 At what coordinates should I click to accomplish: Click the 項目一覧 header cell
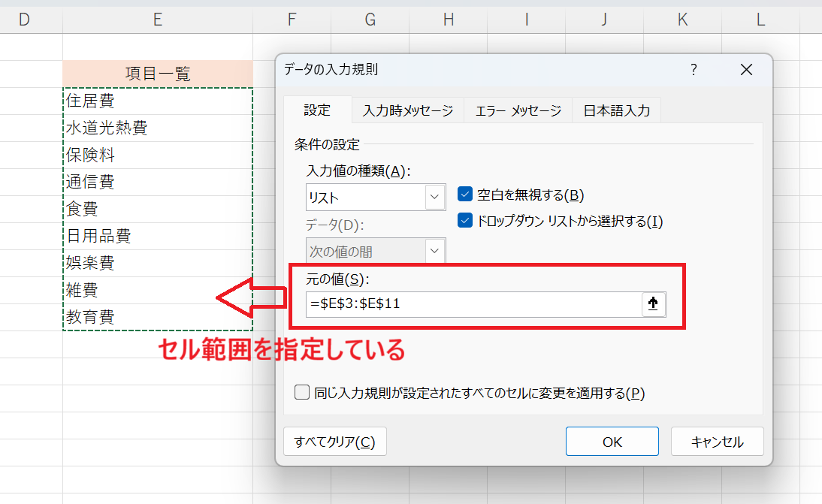coord(158,74)
